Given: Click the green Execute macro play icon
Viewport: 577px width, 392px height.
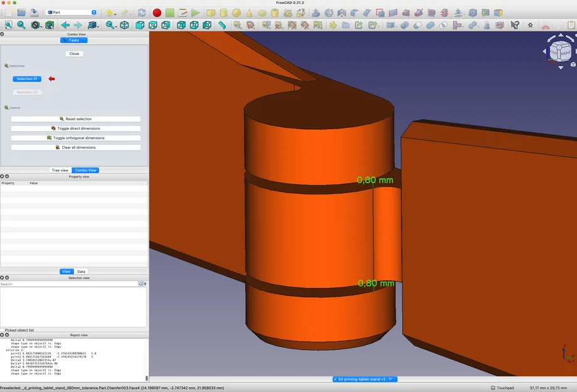Looking at the screenshot, I should coord(196,13).
